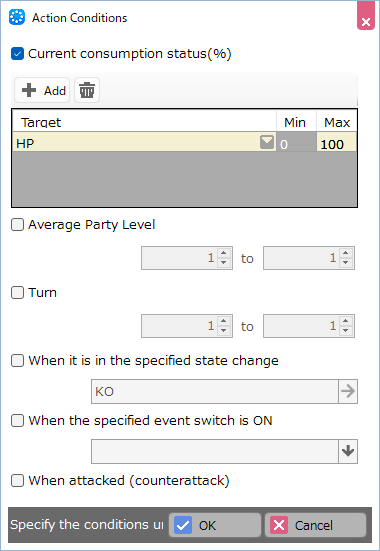Screen dimensions: 380x551
Task: Check When it is in the specified state change
Action: coord(17,361)
